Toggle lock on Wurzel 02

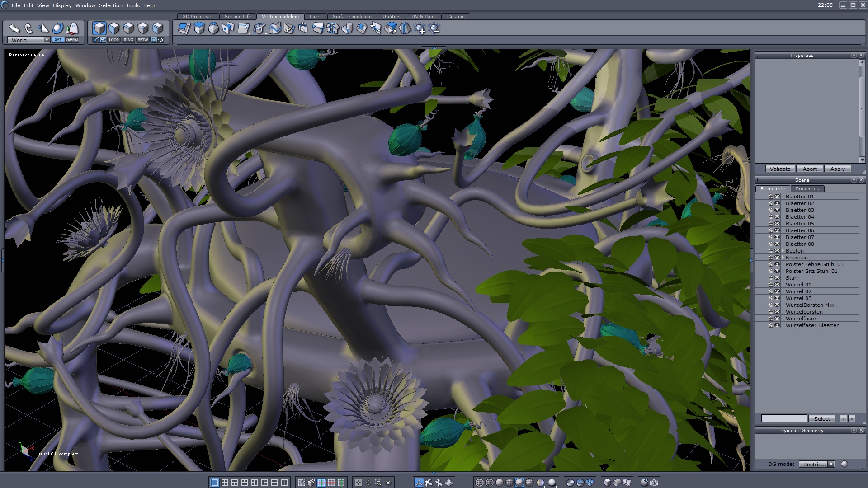(771, 291)
